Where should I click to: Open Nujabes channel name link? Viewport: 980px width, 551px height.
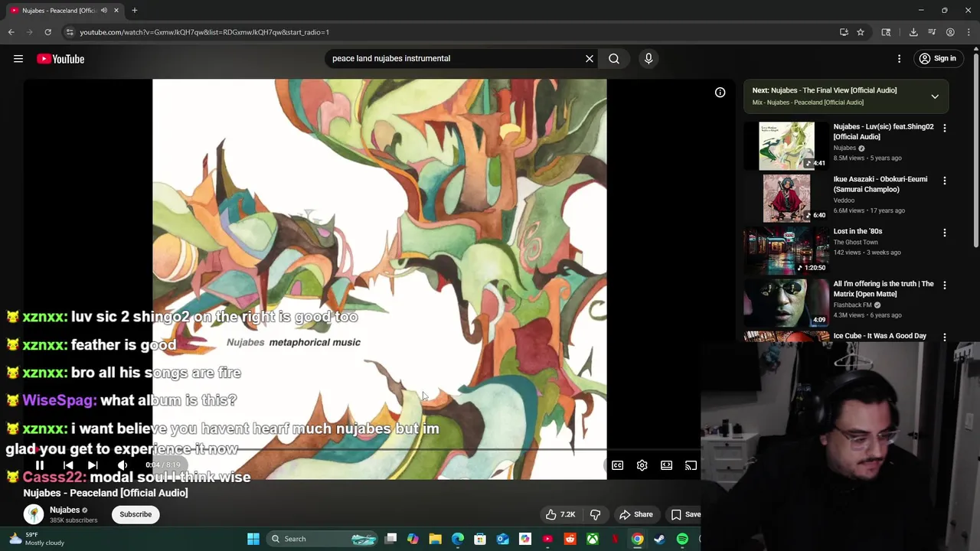pyautogui.click(x=65, y=510)
